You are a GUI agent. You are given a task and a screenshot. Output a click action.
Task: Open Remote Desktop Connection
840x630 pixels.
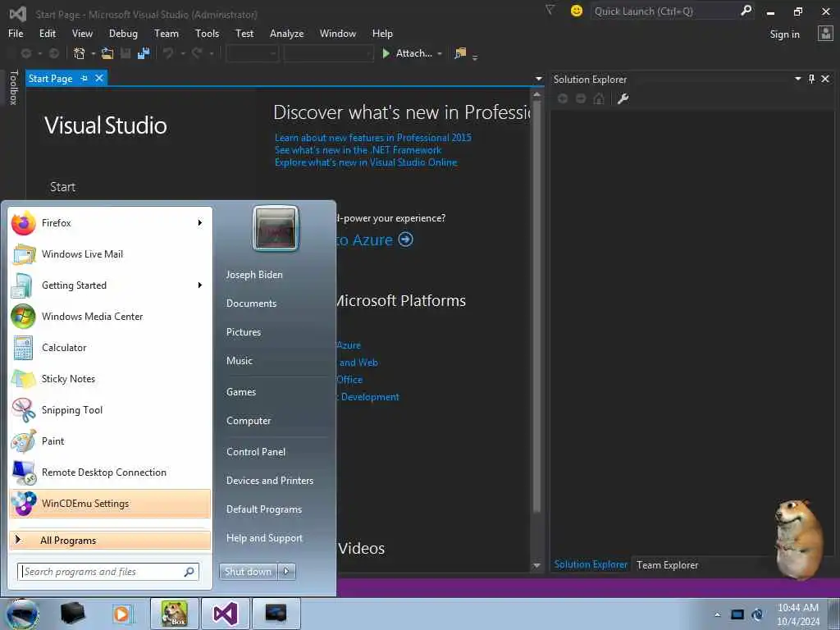pos(111,472)
